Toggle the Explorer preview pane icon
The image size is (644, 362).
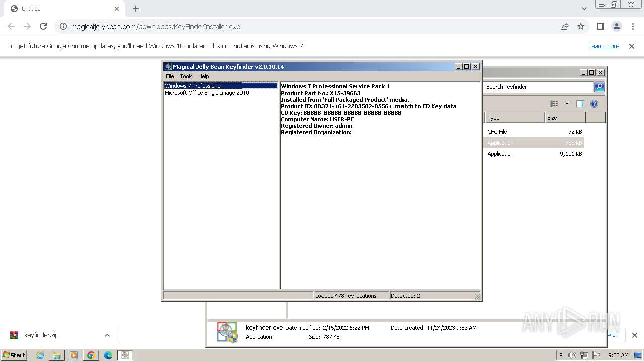pyautogui.click(x=580, y=104)
